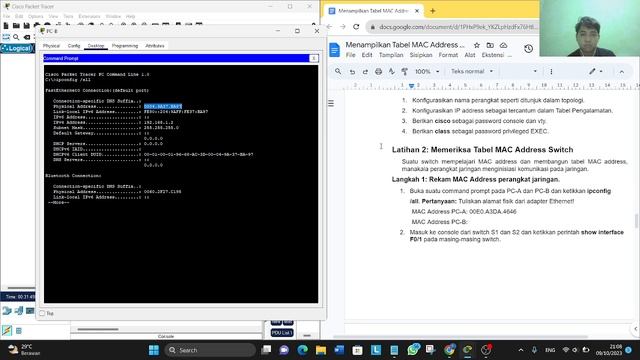Image resolution: width=640 pixels, height=360 pixels.
Task: Click the Open folder icon in Packet Tracer toolbar
Action: 16,26
